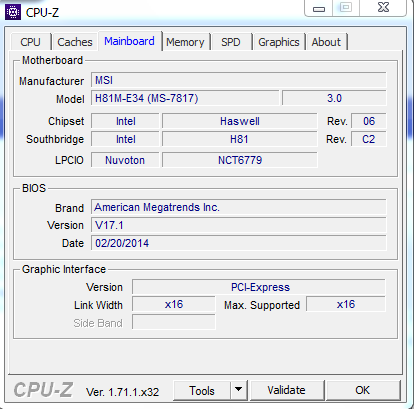Viewport: 414px width, 409px height.
Task: Click the 'Model' label
Action: point(70,99)
